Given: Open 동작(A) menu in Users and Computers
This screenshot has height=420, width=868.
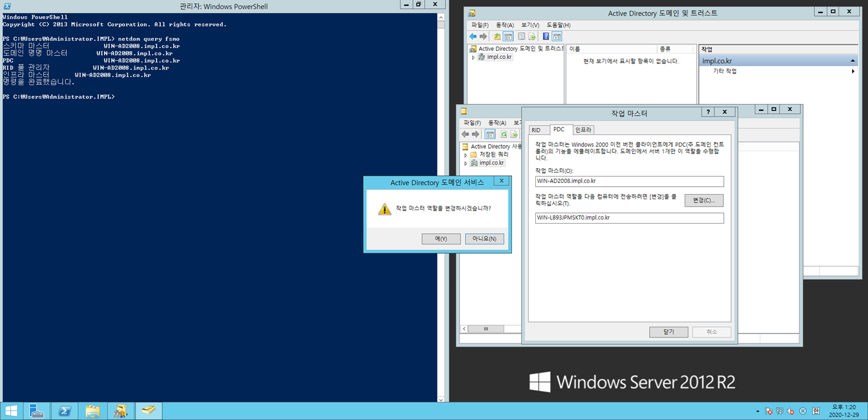Looking at the screenshot, I should (497, 123).
